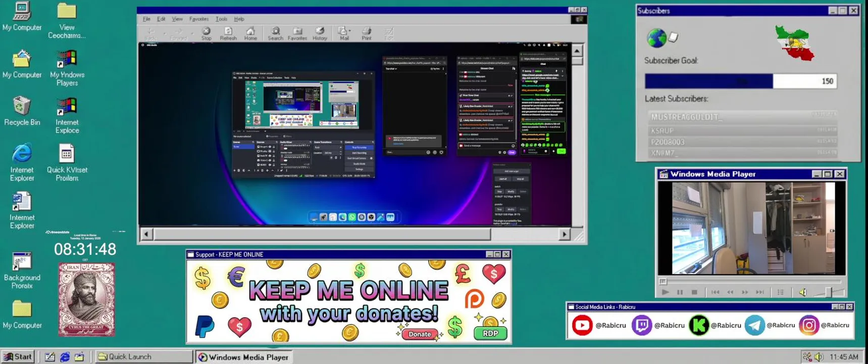The width and height of the screenshot is (868, 364).
Task: Open the History toolbar icon
Action: pos(320,34)
